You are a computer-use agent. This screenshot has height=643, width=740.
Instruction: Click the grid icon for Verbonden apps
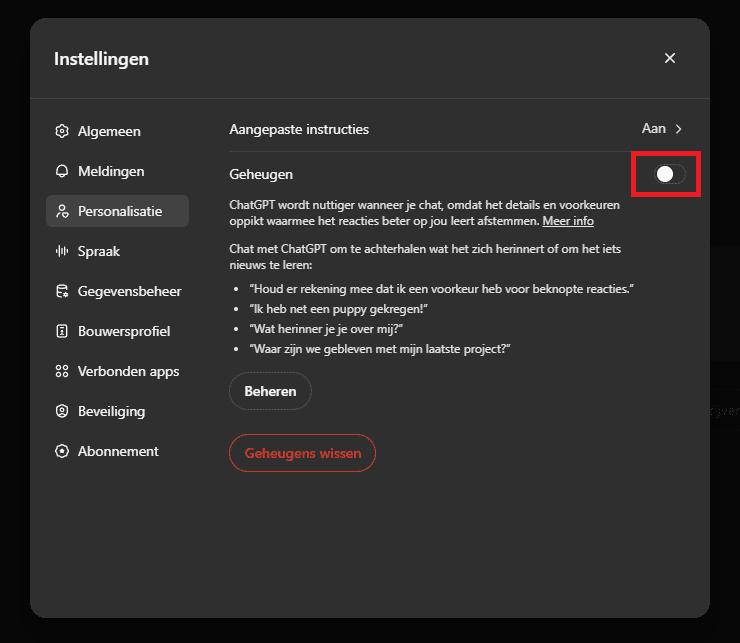pyautogui.click(x=62, y=371)
